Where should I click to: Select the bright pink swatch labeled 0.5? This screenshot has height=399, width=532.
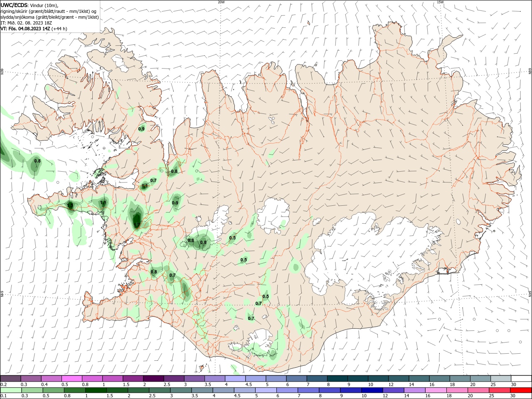pos(71,378)
